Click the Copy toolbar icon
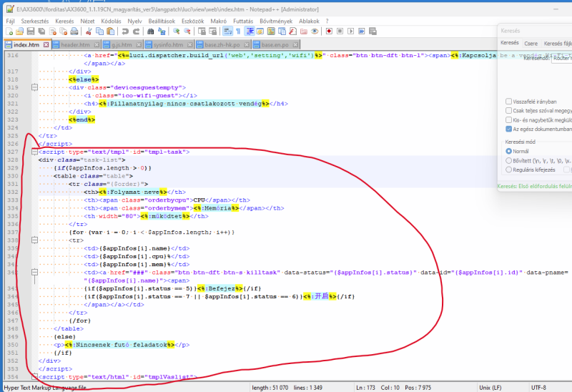 (x=99, y=31)
